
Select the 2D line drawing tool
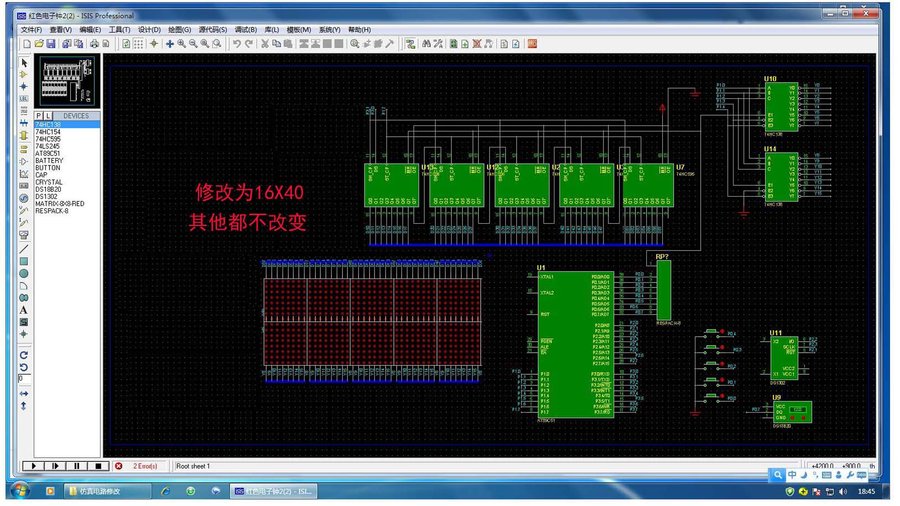click(24, 248)
